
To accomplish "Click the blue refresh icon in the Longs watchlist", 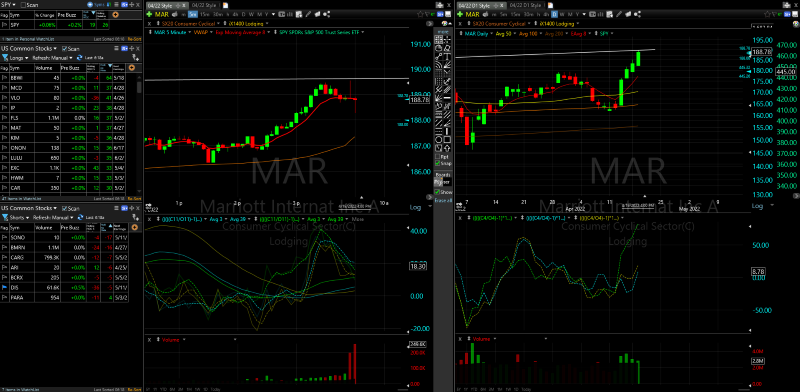I will pyautogui.click(x=80, y=58).
